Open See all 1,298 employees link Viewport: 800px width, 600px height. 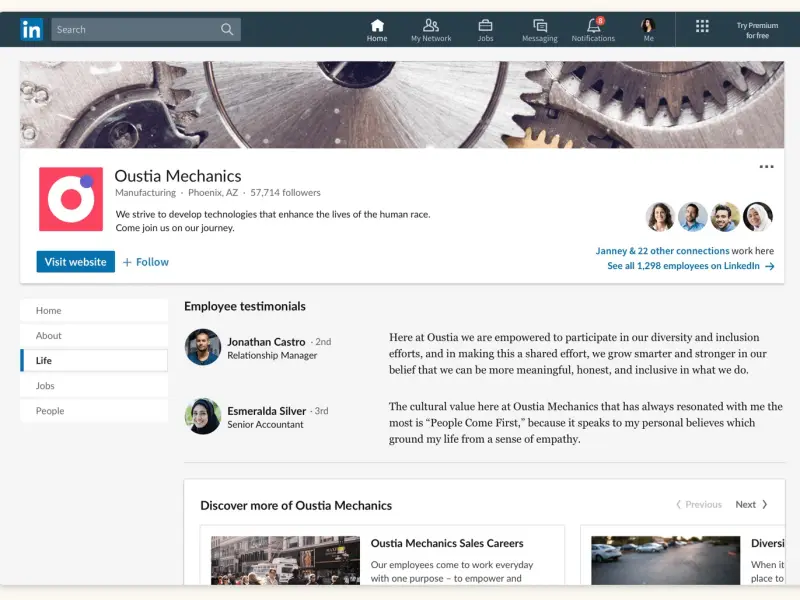(690, 267)
